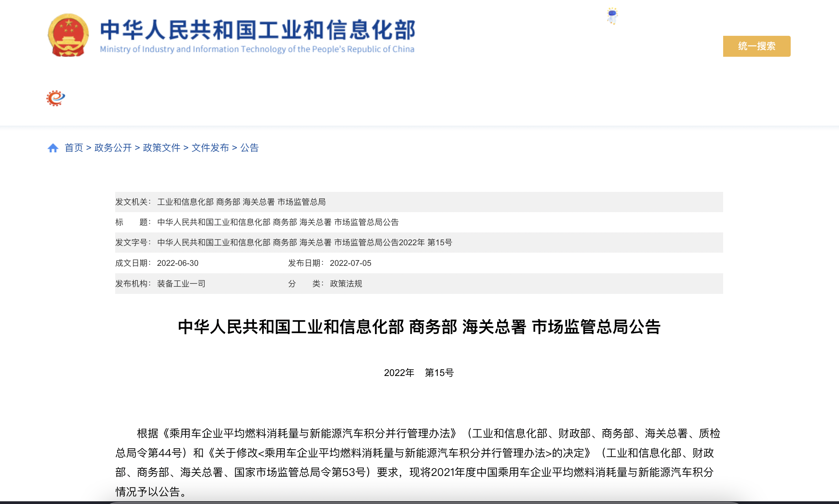Click the 发文字号 document number value
This screenshot has width=839, height=504.
point(305,243)
